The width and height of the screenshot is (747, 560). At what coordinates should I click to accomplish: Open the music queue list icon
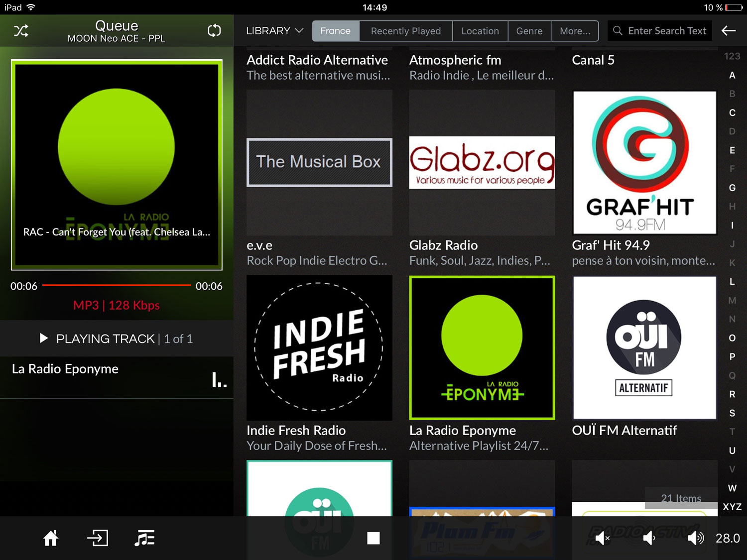click(x=144, y=538)
